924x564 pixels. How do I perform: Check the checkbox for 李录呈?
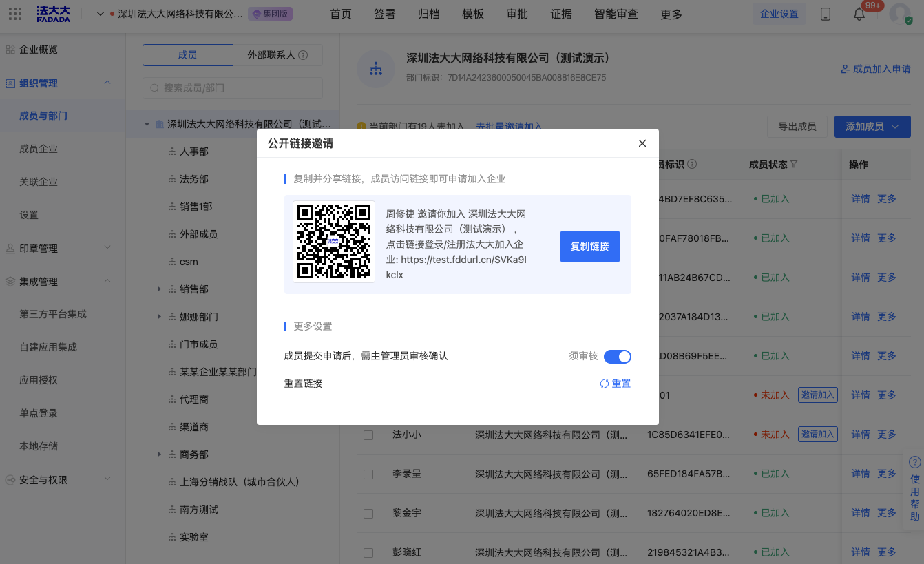368,474
